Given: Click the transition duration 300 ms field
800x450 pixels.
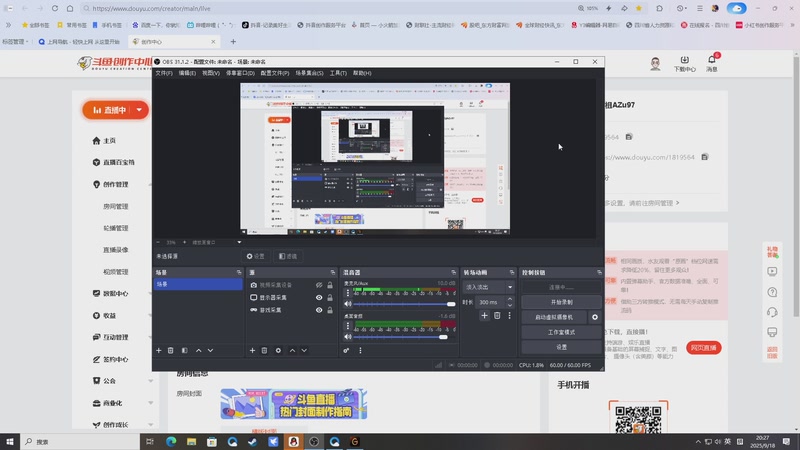Looking at the screenshot, I should [490, 303].
